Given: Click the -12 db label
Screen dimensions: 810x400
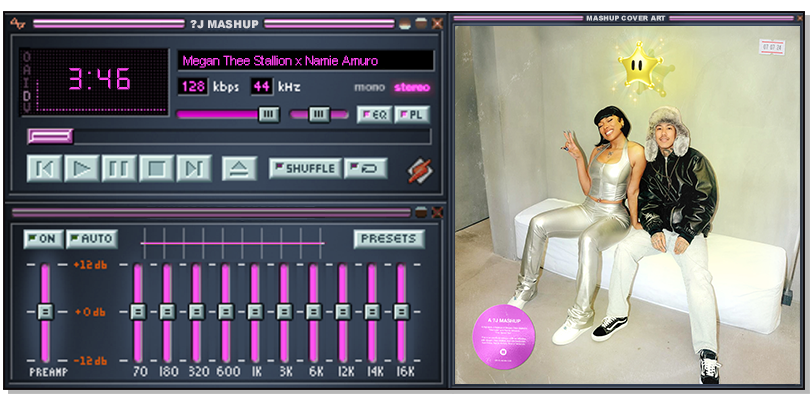Looking at the screenshot, I should pos(90,361).
